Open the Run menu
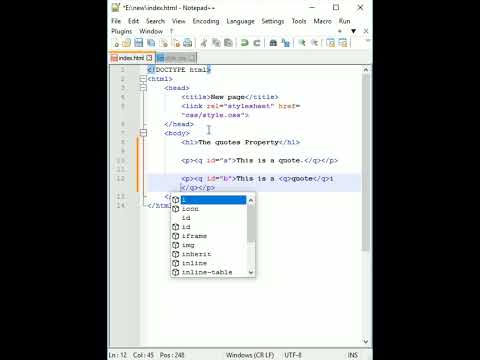Viewport: 480px width, 360px height. pos(344,21)
